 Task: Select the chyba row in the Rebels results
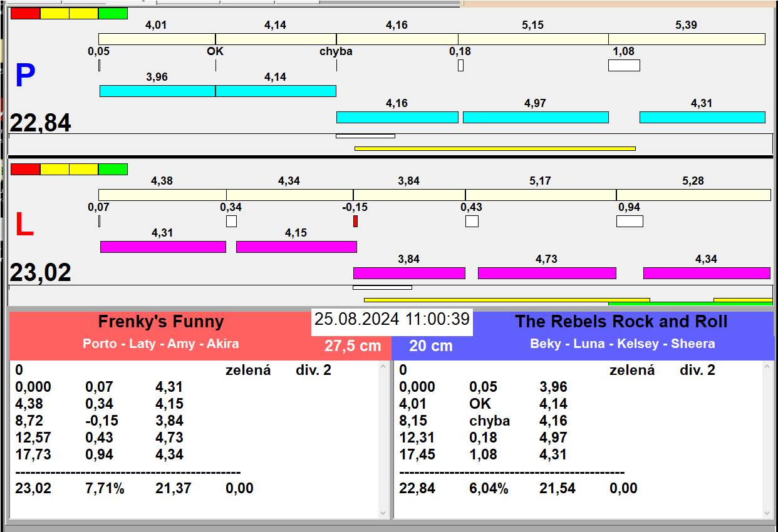pos(489,421)
